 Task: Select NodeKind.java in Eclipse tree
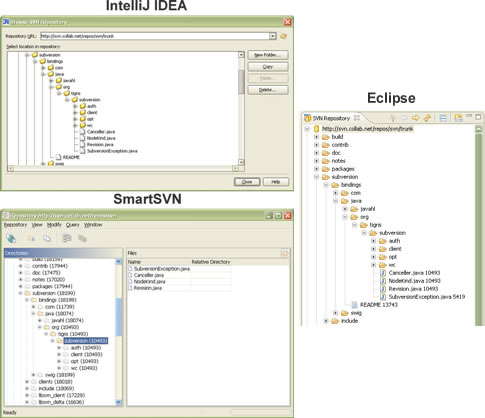pos(414,281)
